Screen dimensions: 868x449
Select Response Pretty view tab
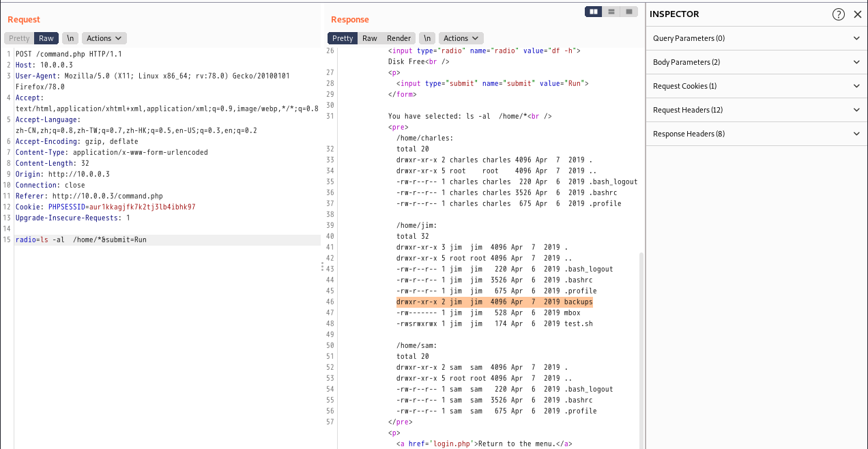[x=343, y=38]
